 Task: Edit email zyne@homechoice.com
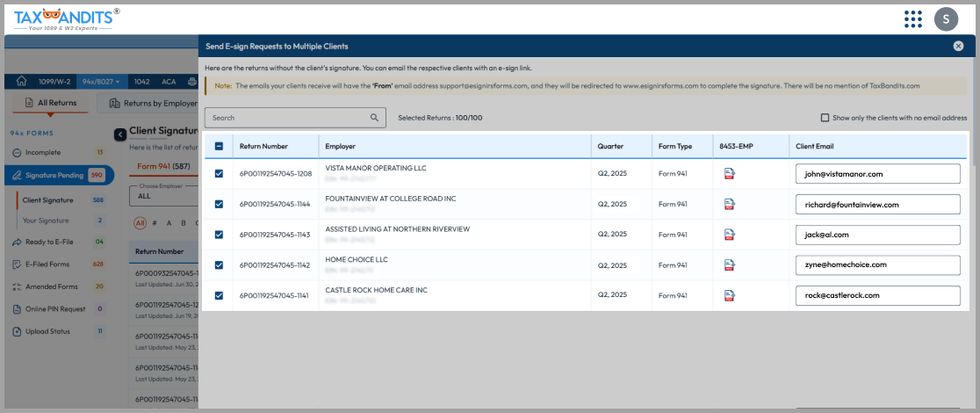877,265
